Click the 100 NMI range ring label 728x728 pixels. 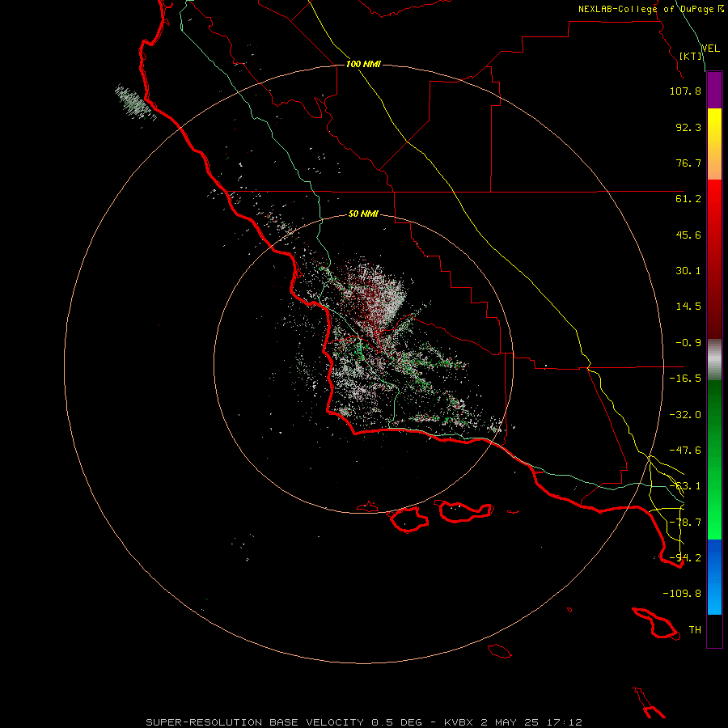(363, 64)
